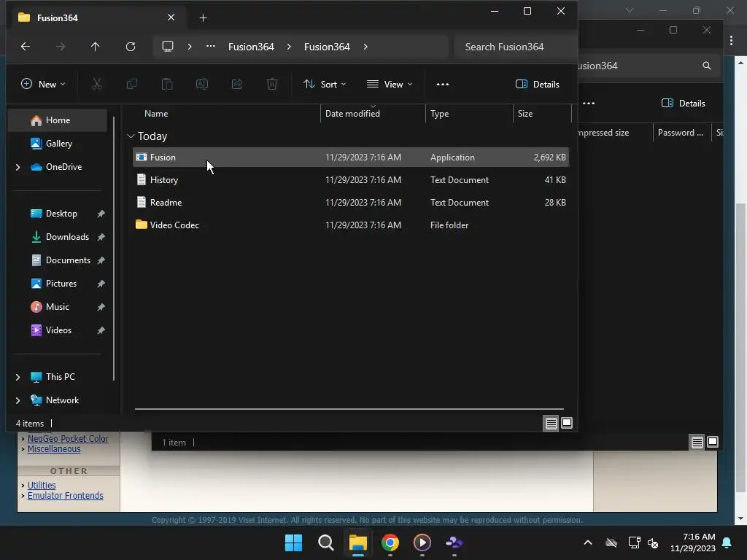This screenshot has width=747, height=560.
Task: Open Home in the navigation pane
Action: click(58, 120)
